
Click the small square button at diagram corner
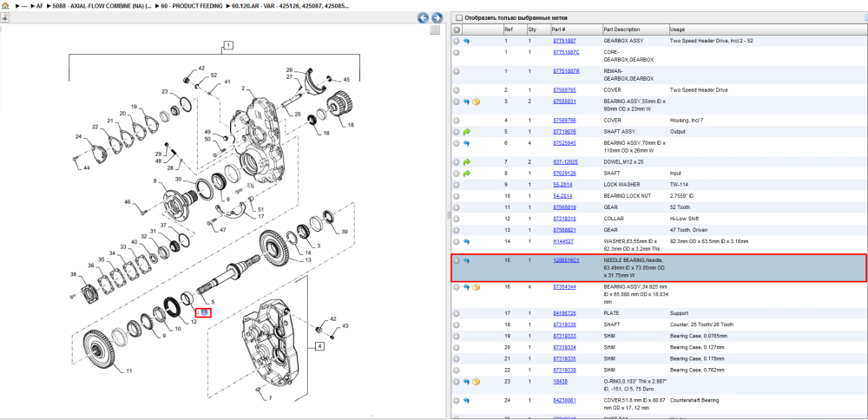(x=435, y=30)
